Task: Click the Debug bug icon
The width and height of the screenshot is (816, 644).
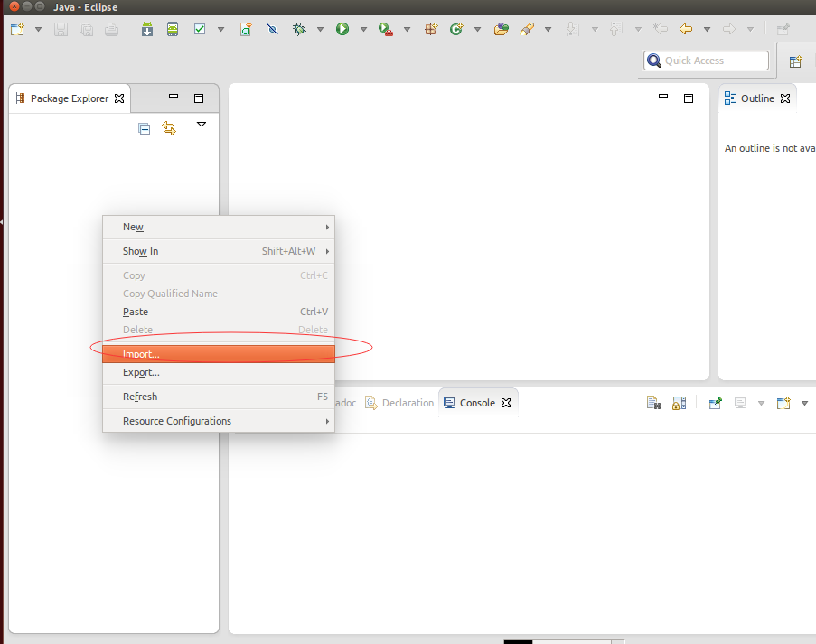Action: click(299, 29)
